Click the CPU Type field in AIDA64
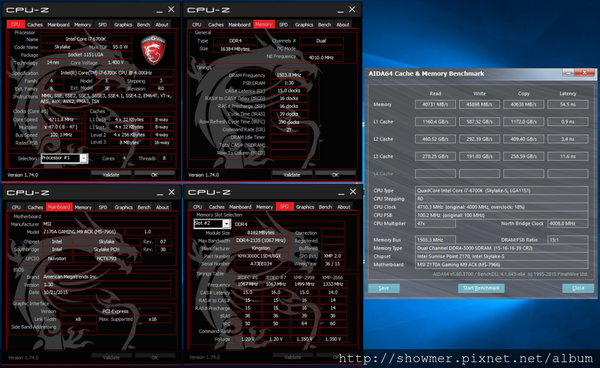 [502, 191]
